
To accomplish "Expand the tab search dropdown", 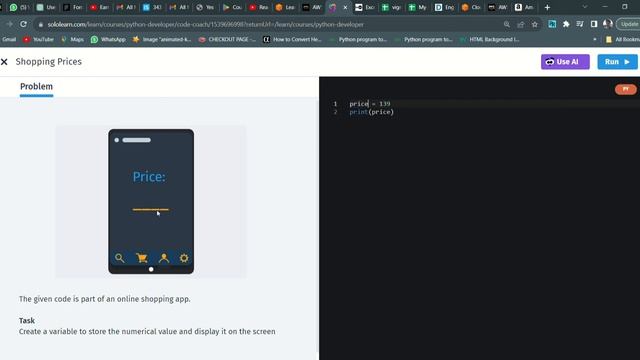I will point(585,7).
